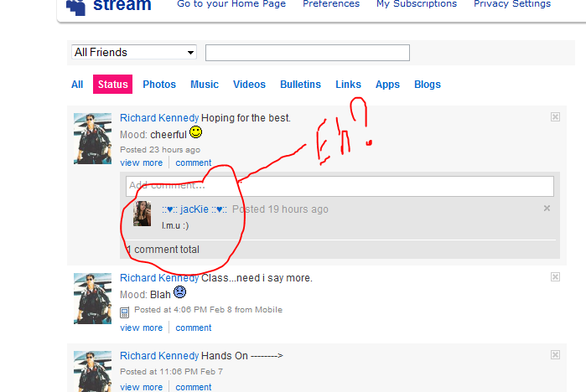Click the MySpace stream logo icon

(x=75, y=7)
